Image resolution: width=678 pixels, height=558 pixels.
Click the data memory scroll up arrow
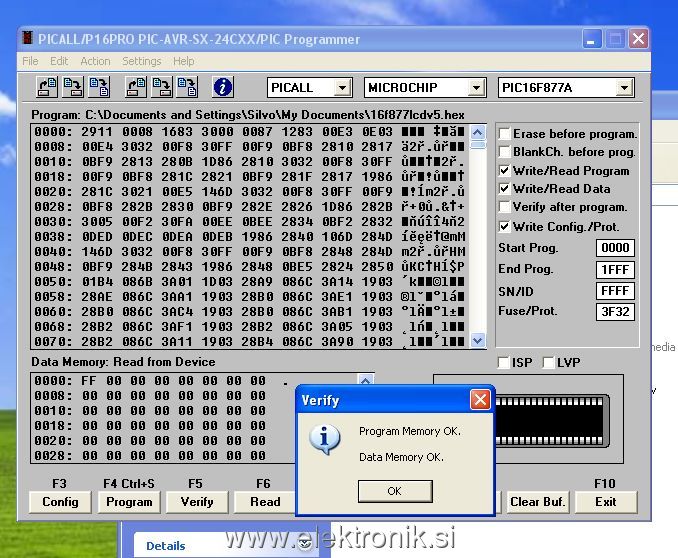pyautogui.click(x=365, y=380)
